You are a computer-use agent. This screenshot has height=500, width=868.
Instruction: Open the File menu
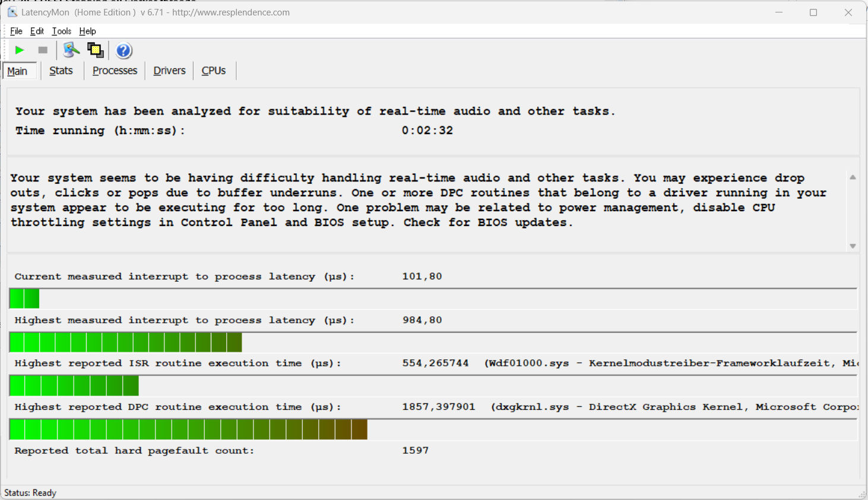click(16, 31)
